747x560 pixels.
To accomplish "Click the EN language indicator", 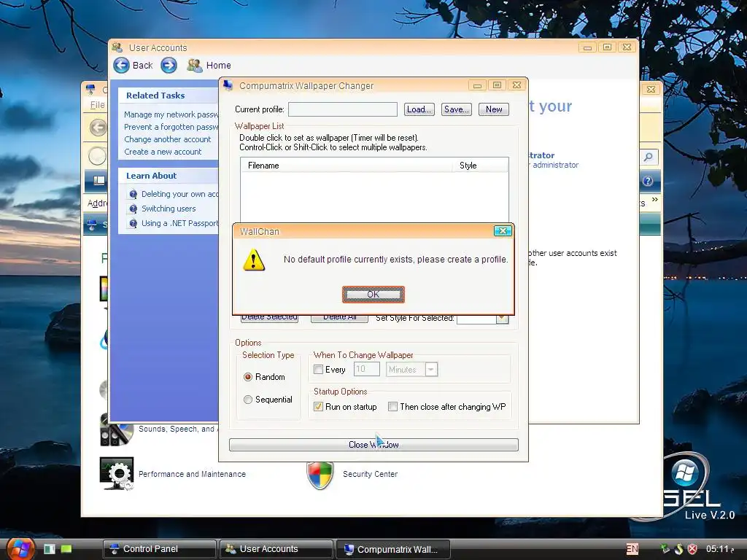I will [632, 549].
